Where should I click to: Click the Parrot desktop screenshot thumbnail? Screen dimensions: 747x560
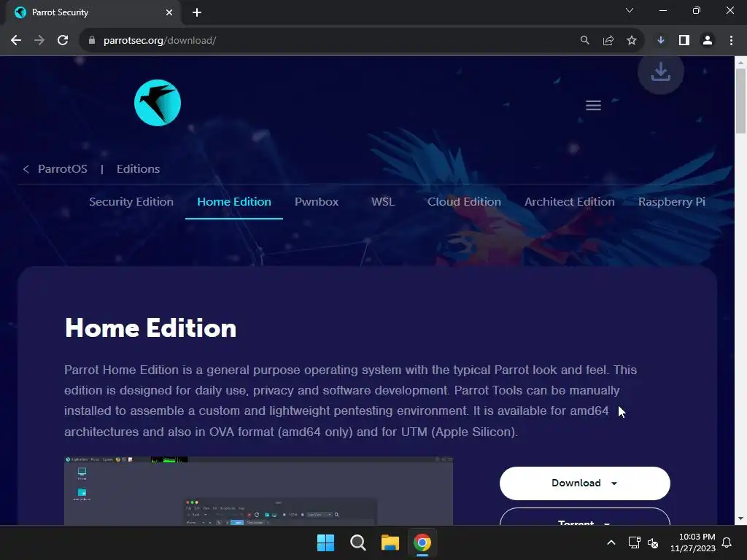(x=258, y=491)
